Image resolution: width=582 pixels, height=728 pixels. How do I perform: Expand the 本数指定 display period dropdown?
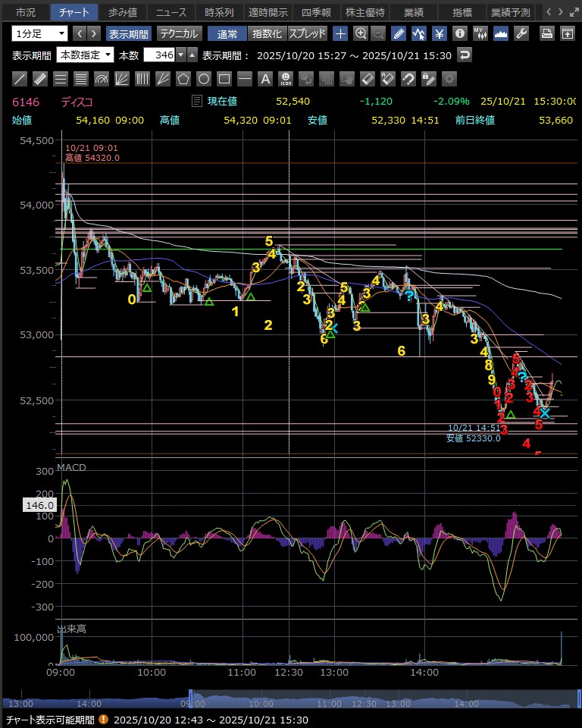tap(86, 55)
